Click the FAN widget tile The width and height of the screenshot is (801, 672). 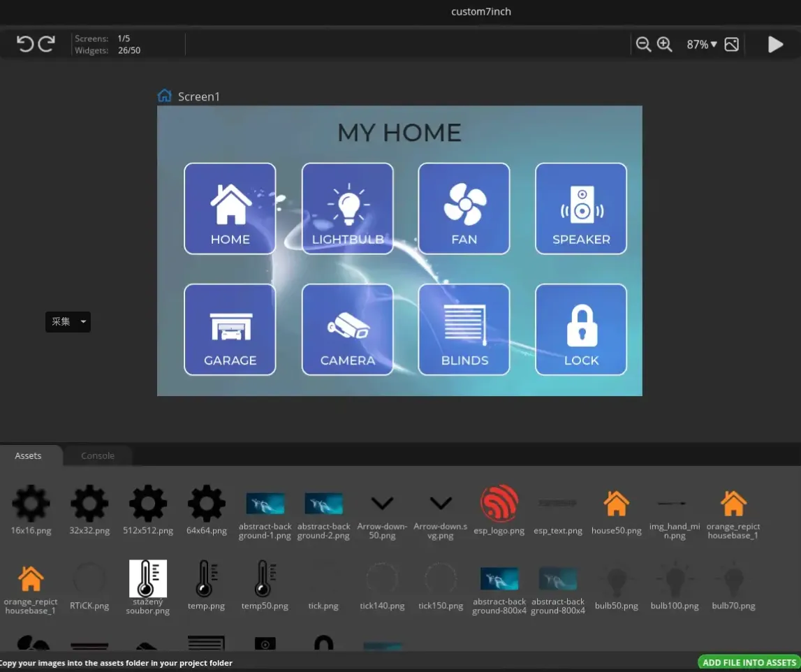click(x=464, y=209)
